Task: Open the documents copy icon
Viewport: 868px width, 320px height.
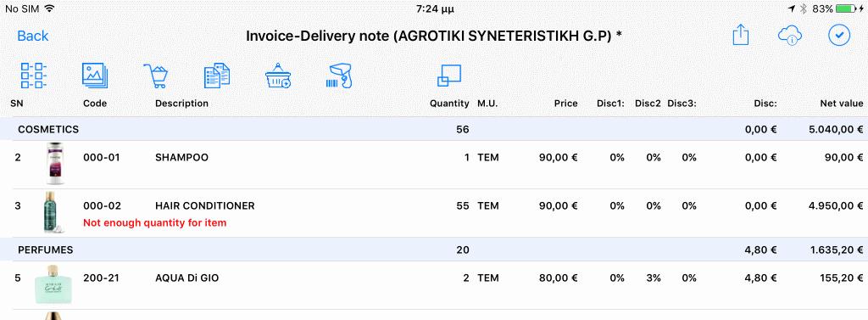Action: [217, 76]
